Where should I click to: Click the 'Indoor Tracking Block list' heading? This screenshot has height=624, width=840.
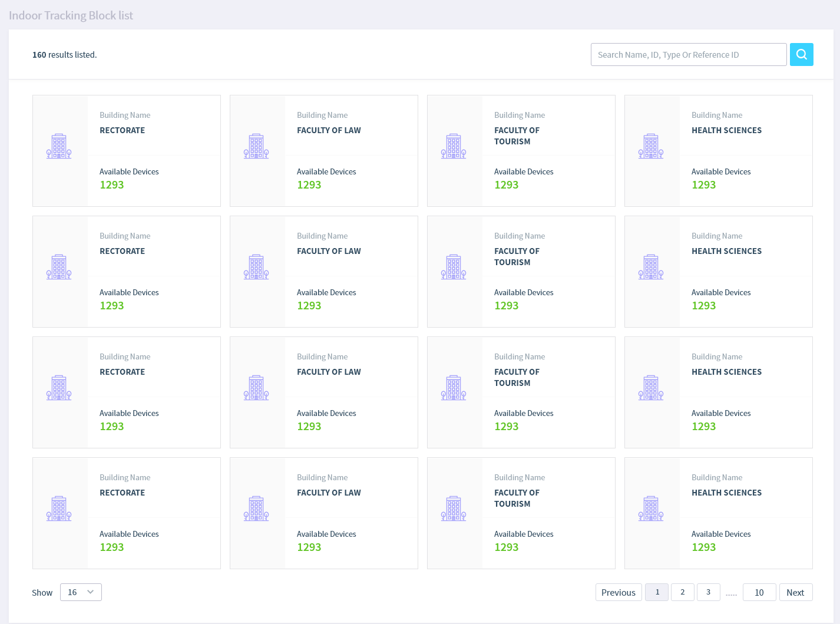coord(71,15)
